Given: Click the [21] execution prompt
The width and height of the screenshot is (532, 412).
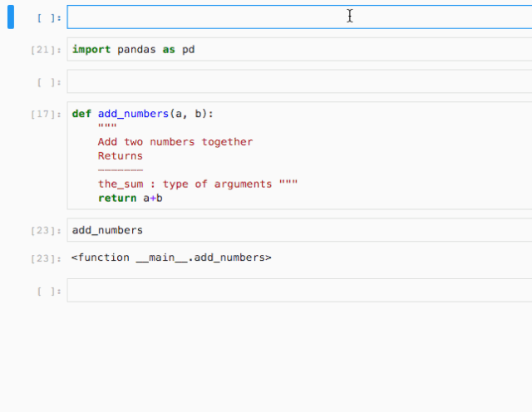Looking at the screenshot, I should coord(46,50).
